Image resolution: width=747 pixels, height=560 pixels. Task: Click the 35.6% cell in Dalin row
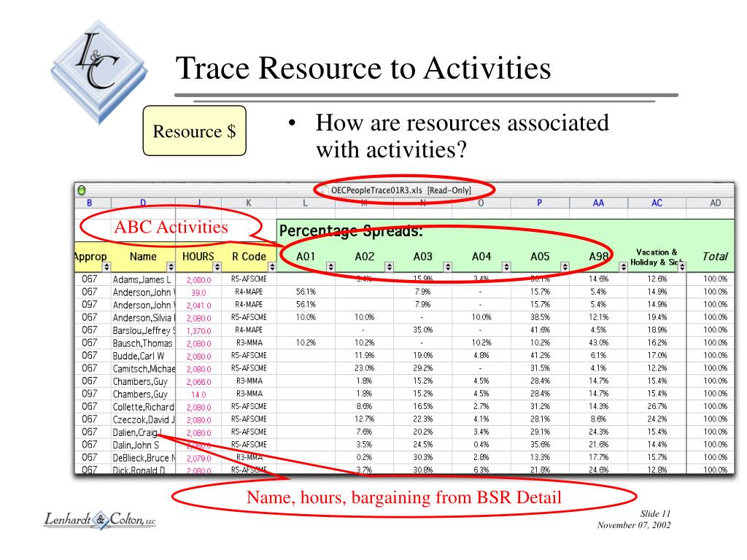(540, 445)
